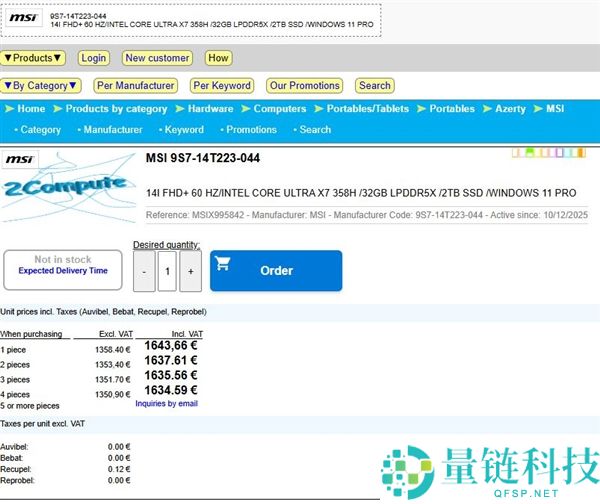
Task: Click the 1350.90 € excl. VAT value
Action: [113, 395]
